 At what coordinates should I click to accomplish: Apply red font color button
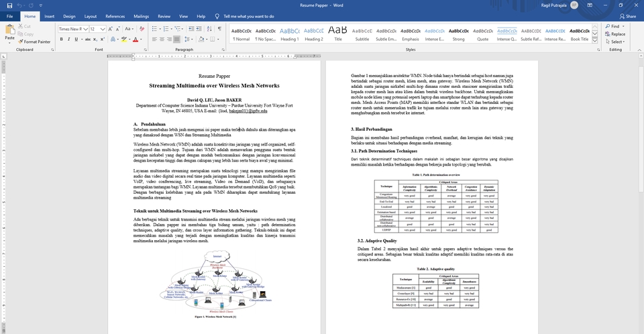tap(136, 40)
